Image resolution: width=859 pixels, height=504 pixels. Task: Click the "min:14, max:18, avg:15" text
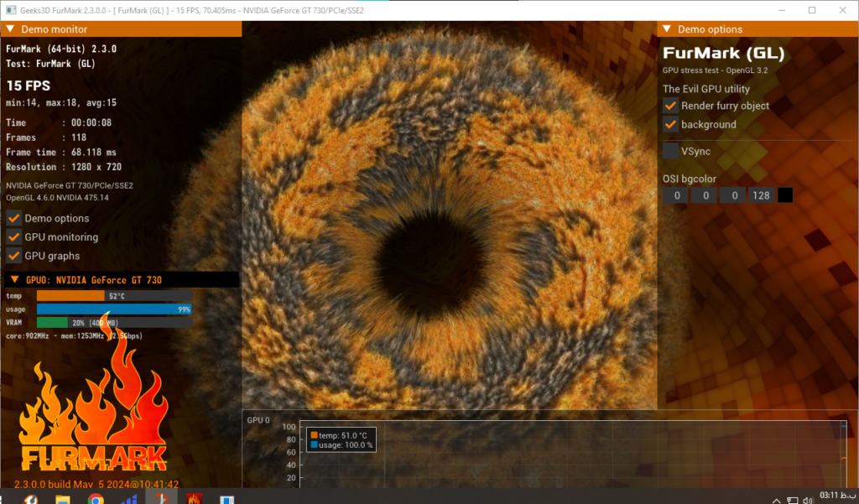coord(60,103)
